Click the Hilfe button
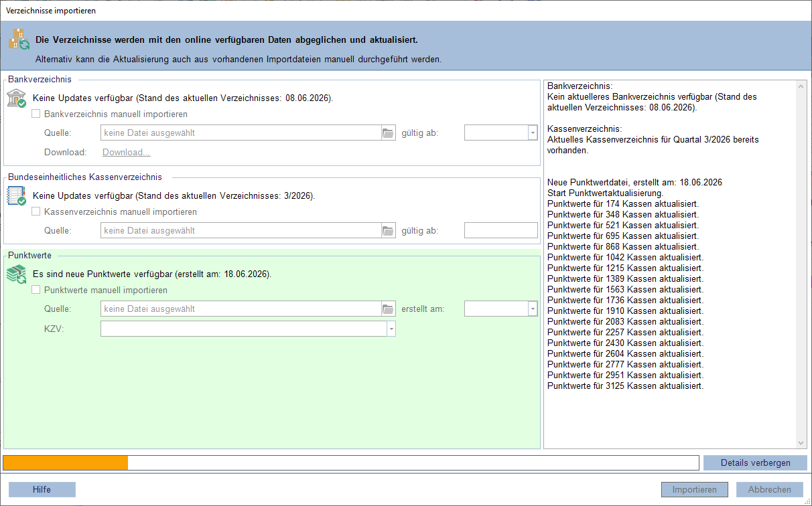812x506 pixels. click(42, 489)
